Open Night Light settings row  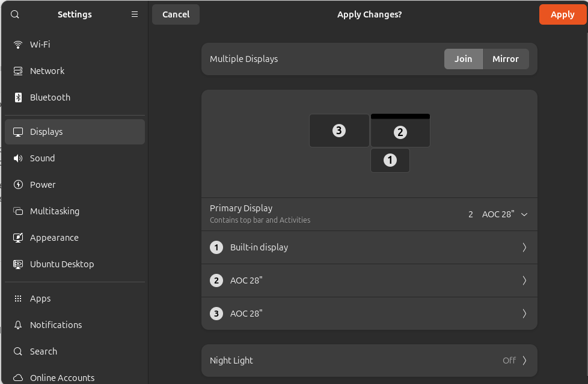click(x=369, y=361)
